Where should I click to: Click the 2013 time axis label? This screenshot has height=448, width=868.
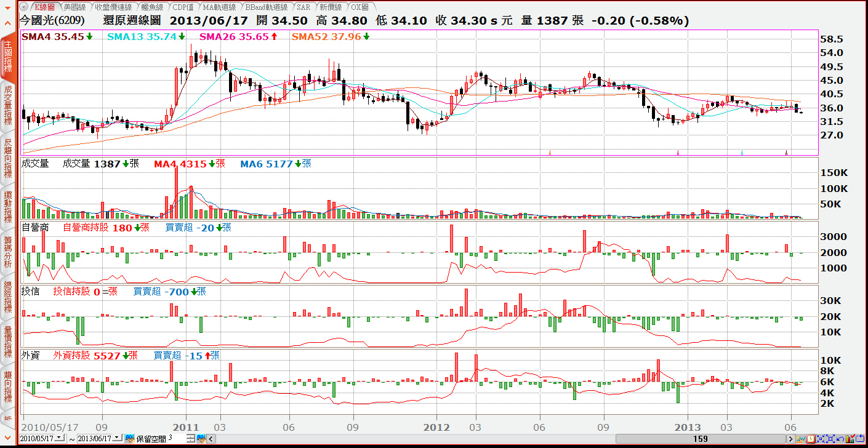(688, 426)
